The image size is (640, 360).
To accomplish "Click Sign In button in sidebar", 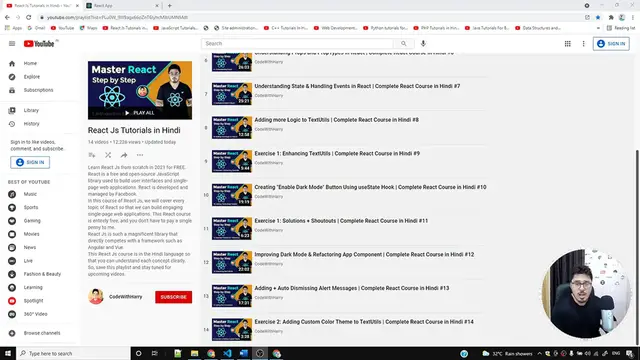I will (30, 162).
